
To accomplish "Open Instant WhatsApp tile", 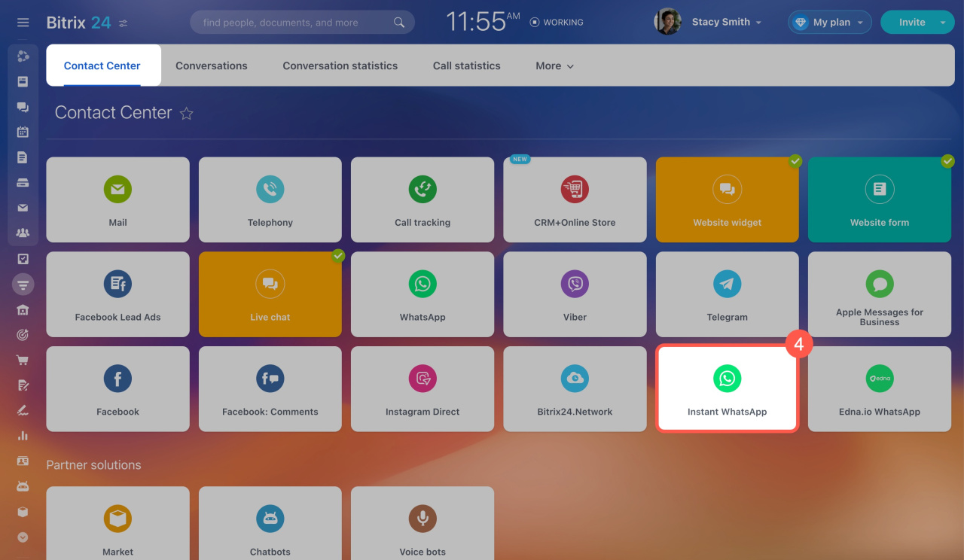I will pos(728,389).
